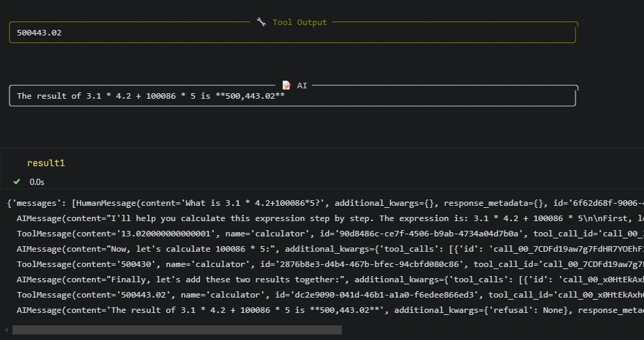
Task: Click the Tool Output heading label
Action: click(x=300, y=22)
